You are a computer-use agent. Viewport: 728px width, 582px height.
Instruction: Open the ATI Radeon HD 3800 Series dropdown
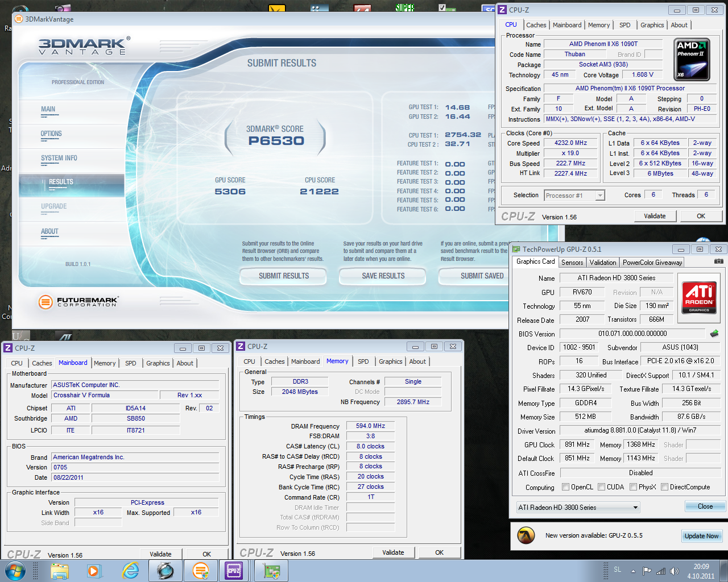[x=578, y=507]
